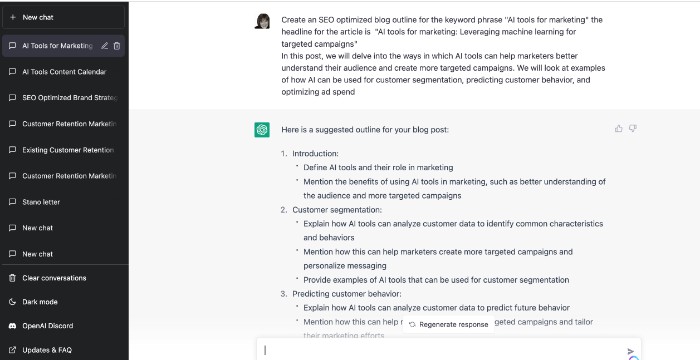Click the thumbs up icon on response
The image size is (700, 360).
click(x=618, y=129)
